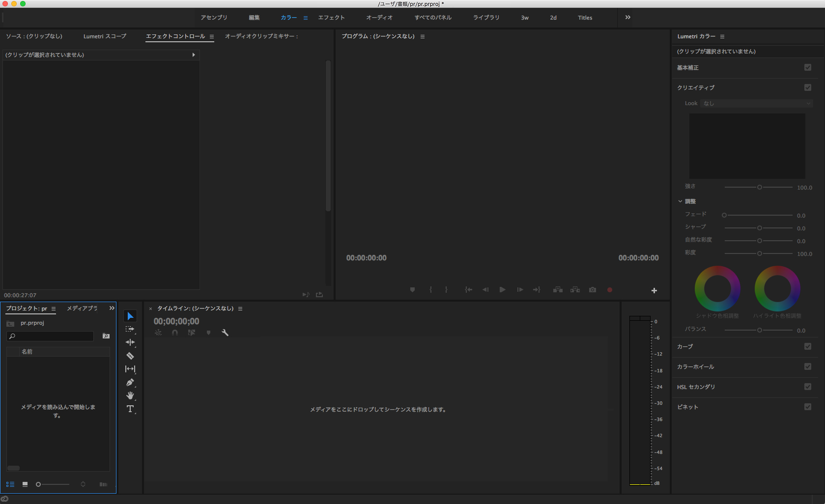Select the Ripple Edit tool

(x=130, y=342)
